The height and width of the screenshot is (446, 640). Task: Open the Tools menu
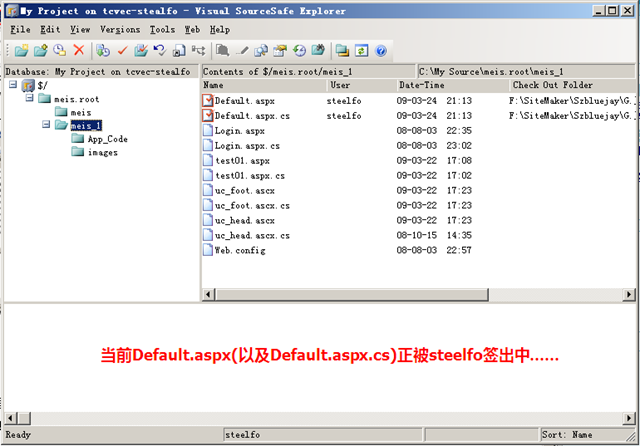coord(162,30)
